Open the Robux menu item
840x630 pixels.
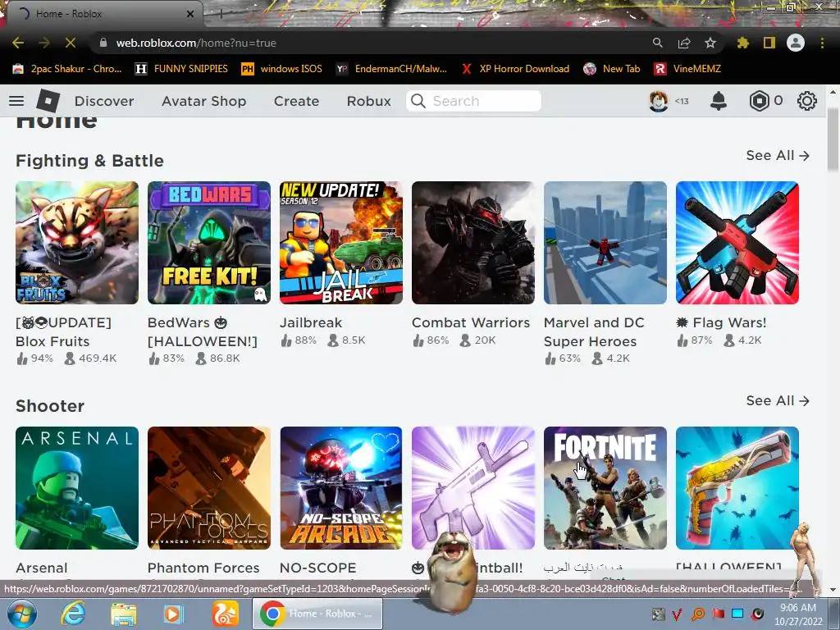tap(368, 101)
